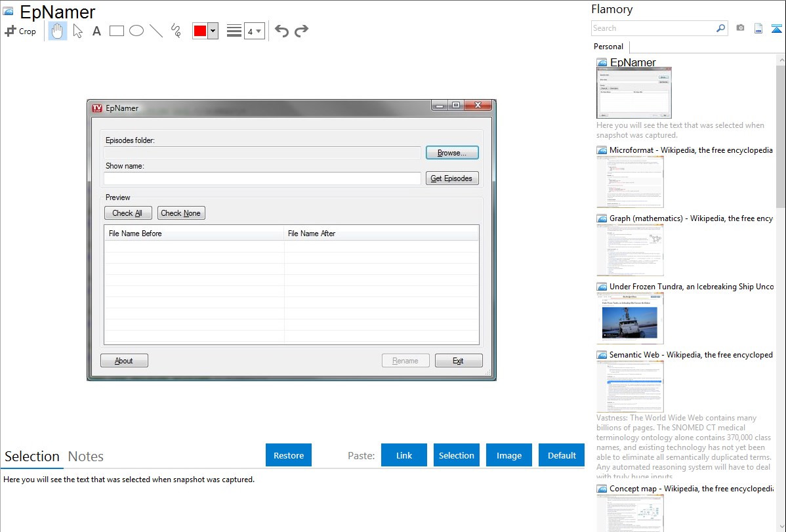The image size is (786, 532).
Task: Select the Crop tool
Action: [20, 31]
